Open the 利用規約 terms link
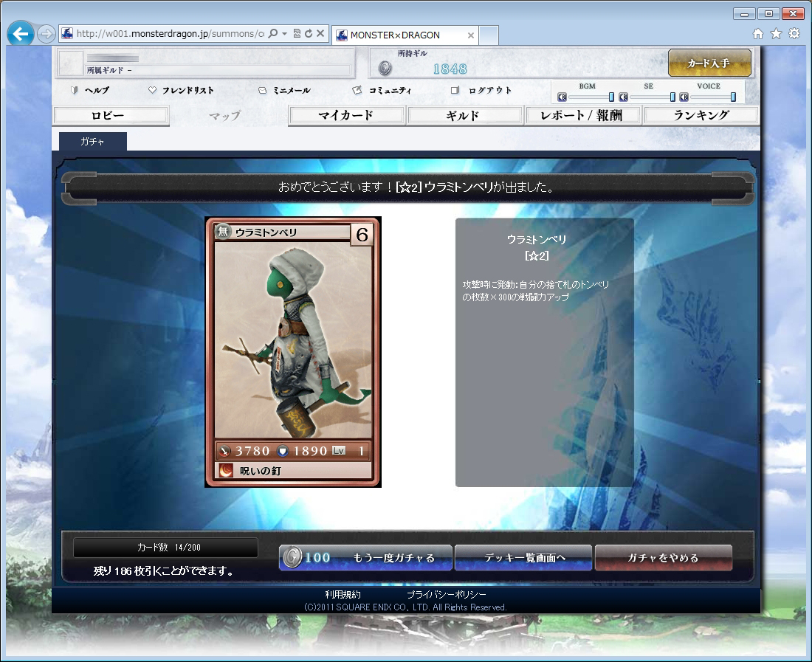The image size is (812, 662). [343, 595]
